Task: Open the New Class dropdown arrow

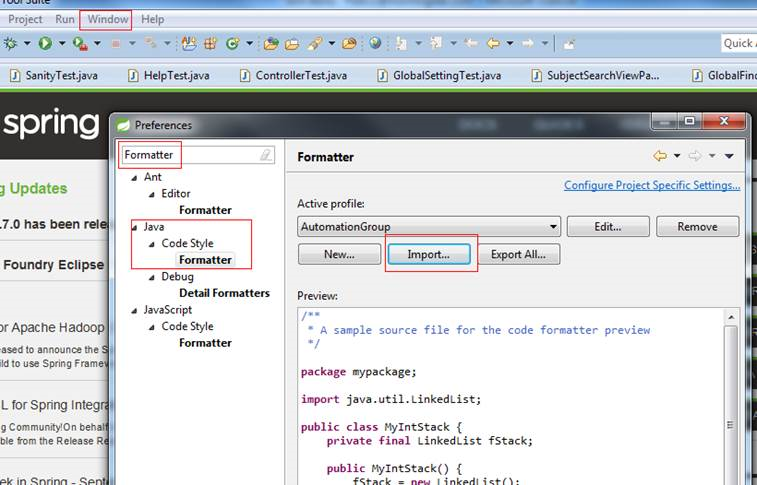Action: click(250, 43)
